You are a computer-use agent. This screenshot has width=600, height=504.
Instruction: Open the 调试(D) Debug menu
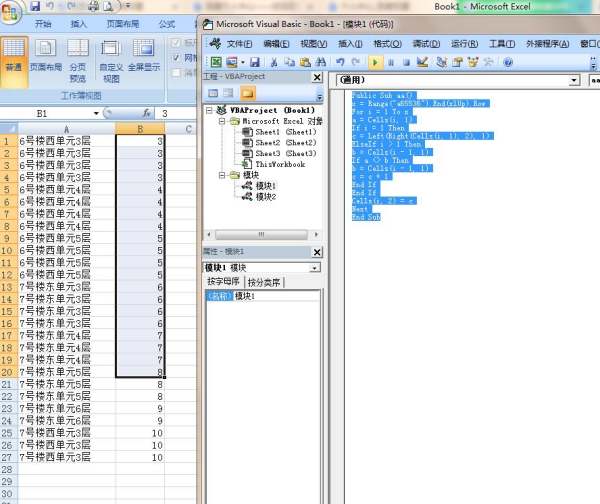426,43
